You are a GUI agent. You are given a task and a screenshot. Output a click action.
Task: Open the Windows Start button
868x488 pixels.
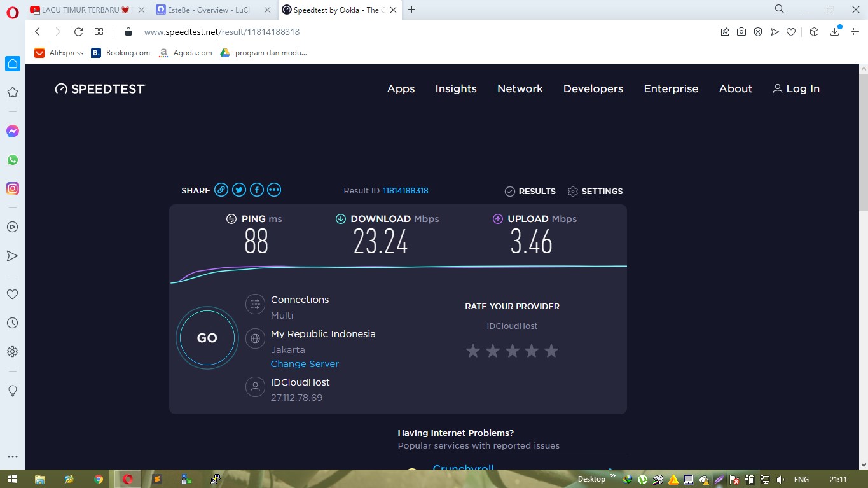[x=11, y=479]
